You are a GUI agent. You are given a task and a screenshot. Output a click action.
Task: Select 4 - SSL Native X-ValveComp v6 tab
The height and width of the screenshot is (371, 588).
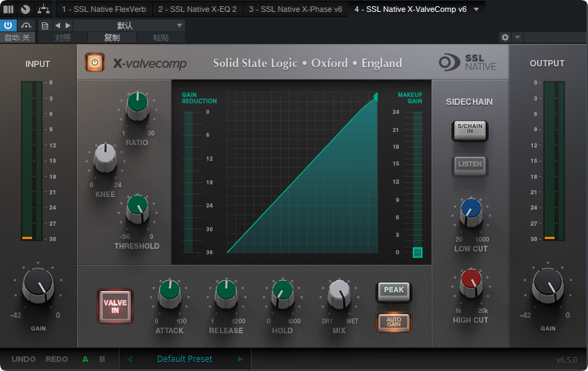[411, 9]
